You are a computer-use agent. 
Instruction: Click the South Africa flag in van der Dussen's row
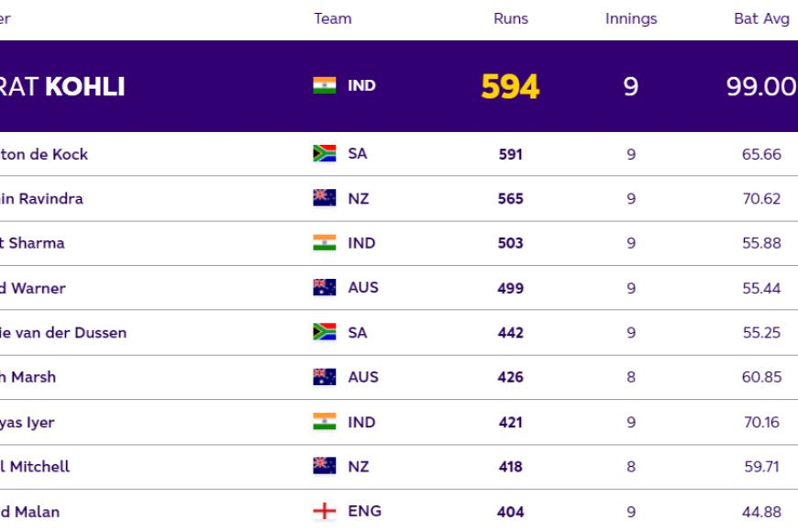(x=324, y=332)
